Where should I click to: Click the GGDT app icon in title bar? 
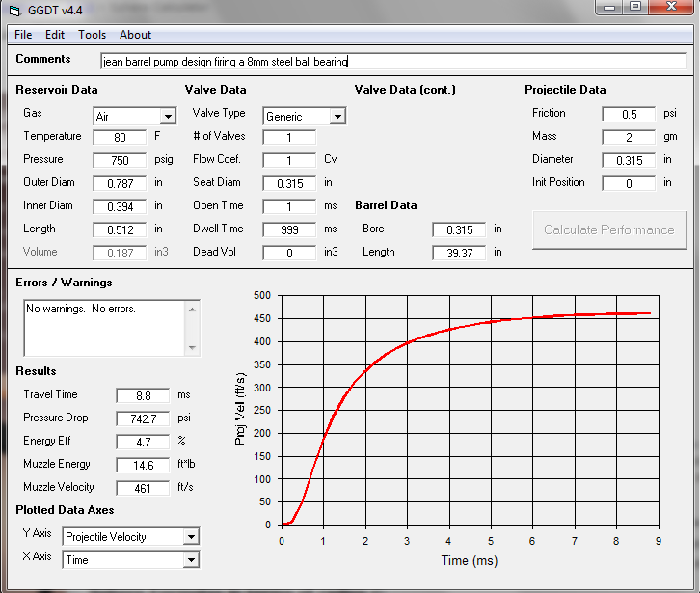point(14,10)
